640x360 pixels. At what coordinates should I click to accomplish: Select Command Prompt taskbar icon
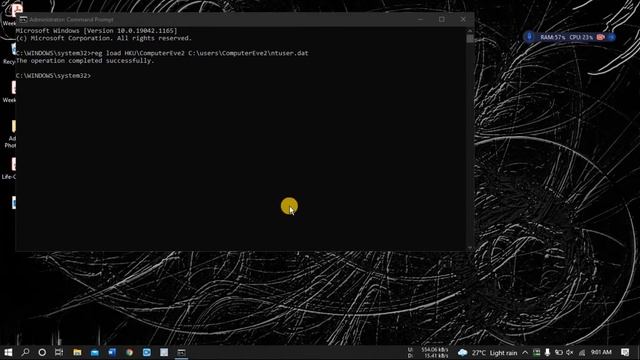(182, 352)
